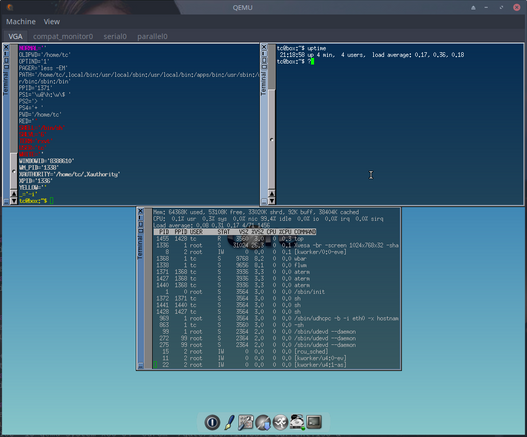The height and width of the screenshot is (437, 527).
Task: Close the left env-variables terminal window
Action: (x=6, y=47)
